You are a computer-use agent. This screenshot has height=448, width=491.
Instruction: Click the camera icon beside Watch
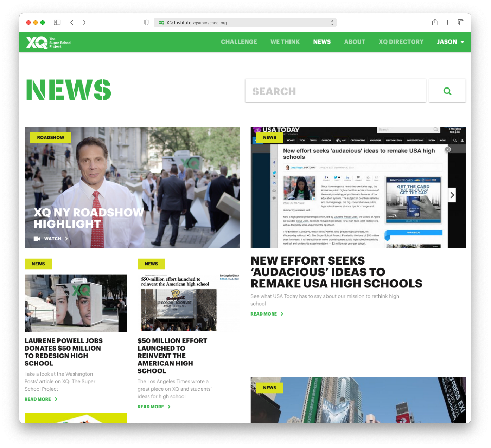37,239
